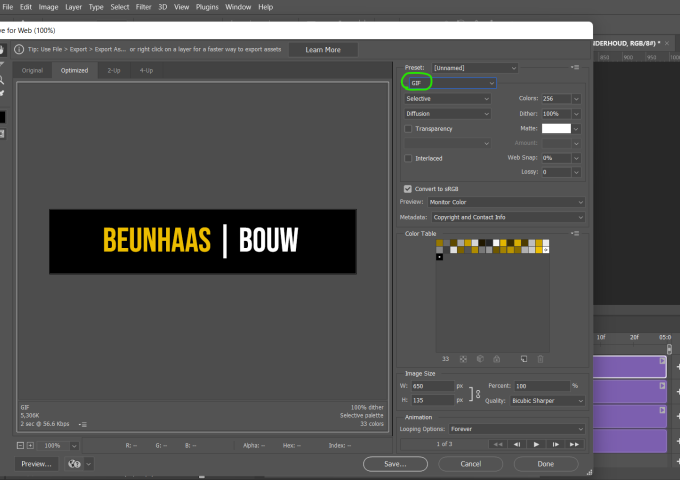Step to previous animation frame
The image size is (680, 480).
517,444
